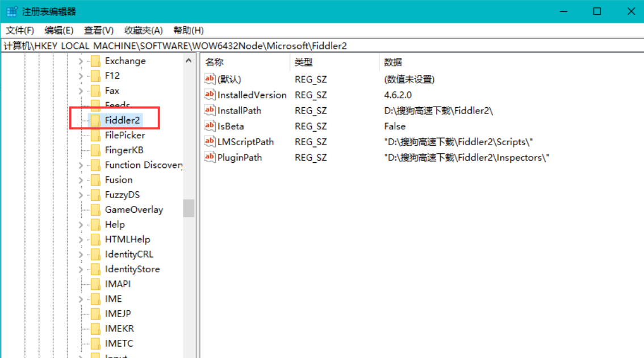Click the PluginPath string value icon
644x358 pixels.
(x=209, y=157)
